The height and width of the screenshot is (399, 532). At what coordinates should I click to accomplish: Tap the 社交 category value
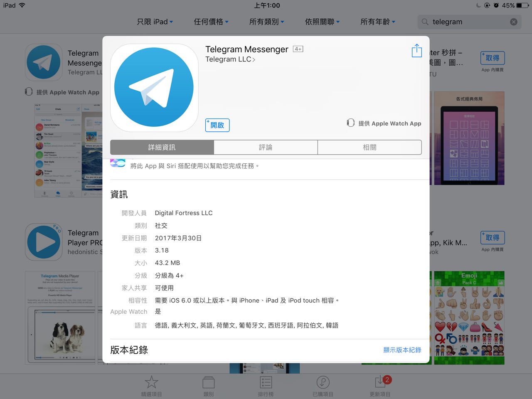[161, 226]
